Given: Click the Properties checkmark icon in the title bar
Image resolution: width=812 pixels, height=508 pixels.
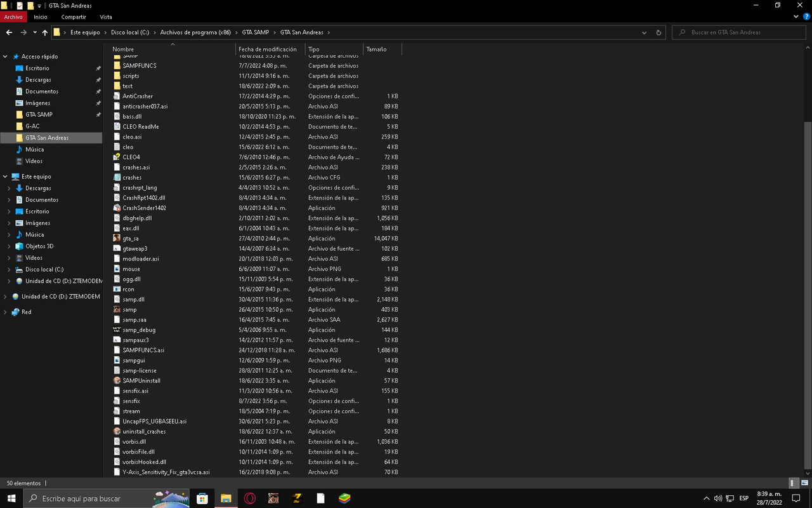Looking at the screenshot, I should coord(20,6).
